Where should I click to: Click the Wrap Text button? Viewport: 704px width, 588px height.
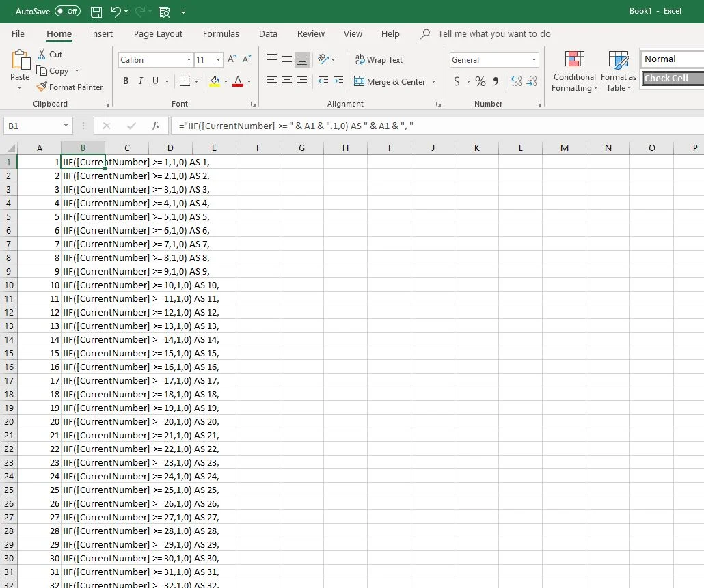click(x=379, y=60)
